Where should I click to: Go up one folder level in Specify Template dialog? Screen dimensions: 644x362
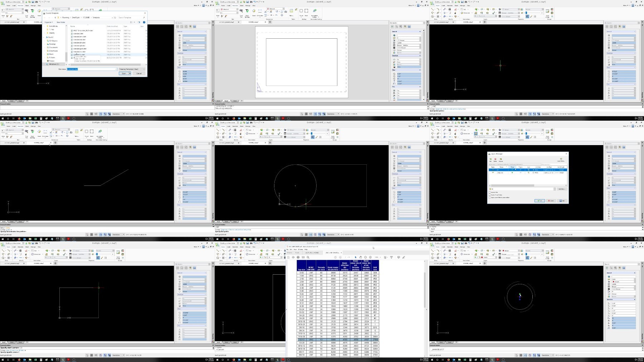(55, 18)
